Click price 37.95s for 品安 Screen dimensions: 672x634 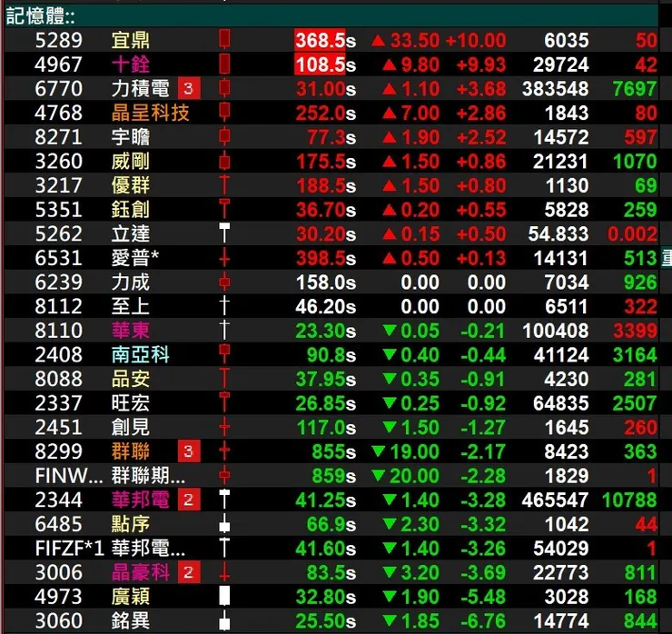pos(326,379)
